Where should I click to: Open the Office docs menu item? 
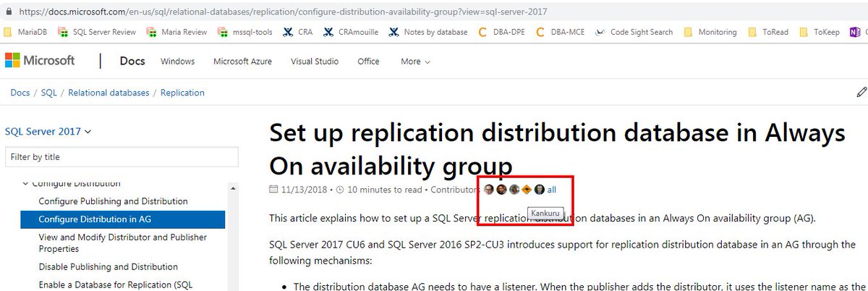click(x=368, y=62)
